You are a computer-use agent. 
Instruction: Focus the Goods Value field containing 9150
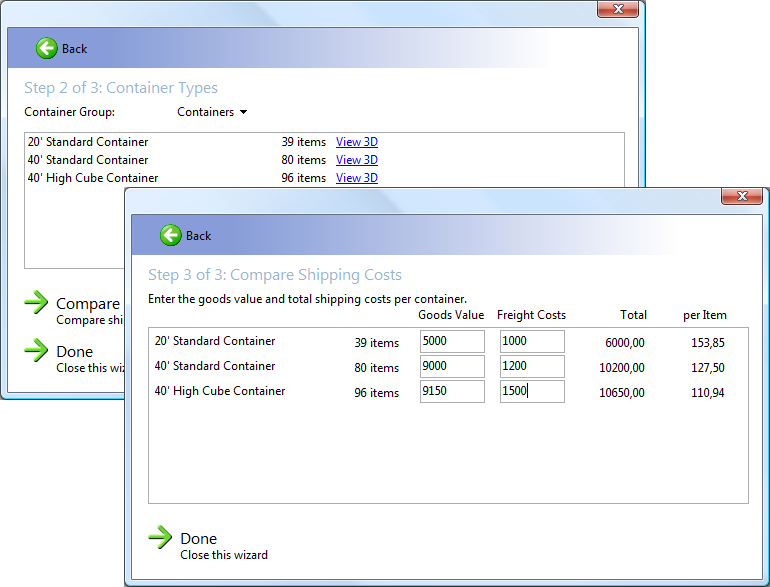[x=452, y=391]
